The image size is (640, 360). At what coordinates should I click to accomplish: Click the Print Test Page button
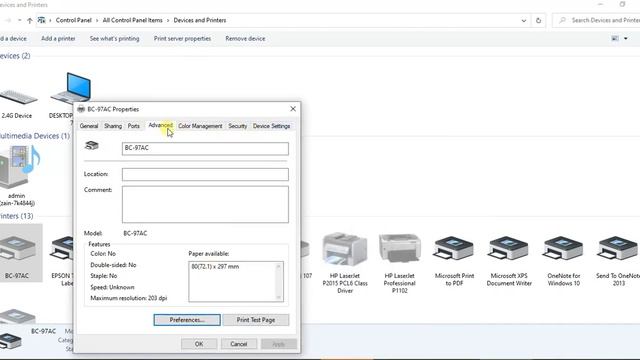click(x=256, y=320)
